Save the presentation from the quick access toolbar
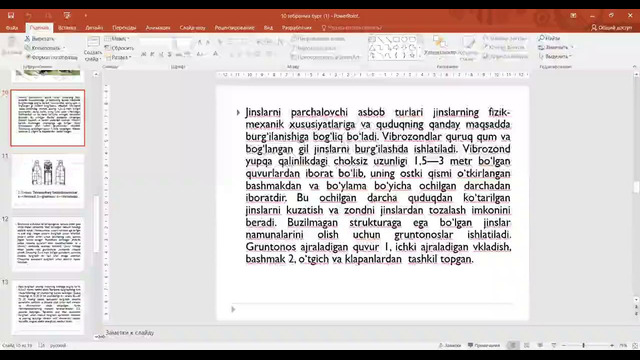The width and height of the screenshot is (640, 360). [x=11, y=16]
